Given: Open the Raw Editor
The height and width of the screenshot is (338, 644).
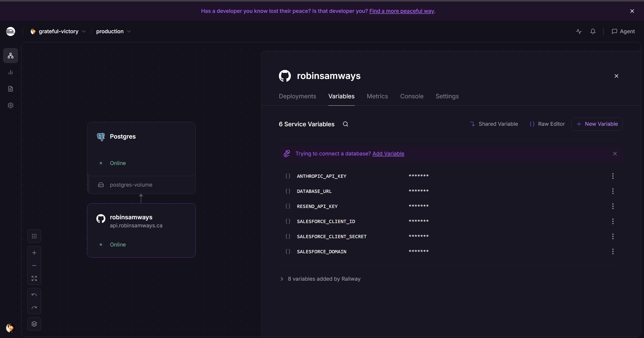Looking at the screenshot, I should 547,124.
